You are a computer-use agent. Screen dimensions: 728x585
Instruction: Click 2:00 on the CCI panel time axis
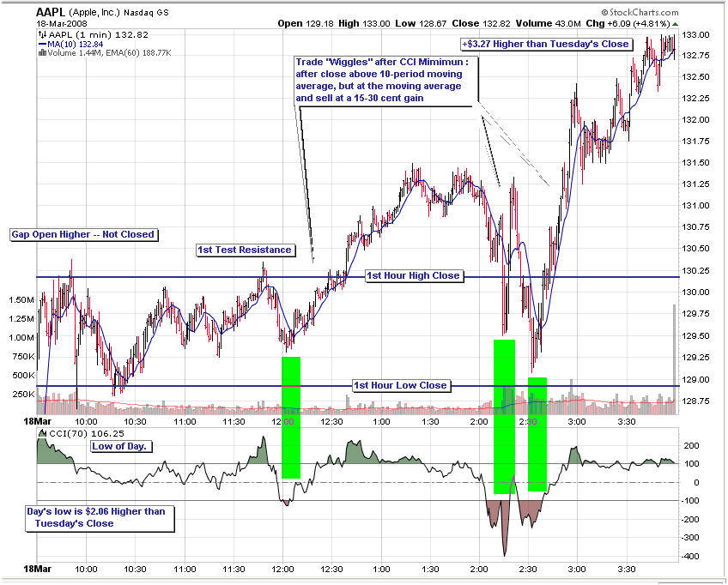[x=479, y=570]
